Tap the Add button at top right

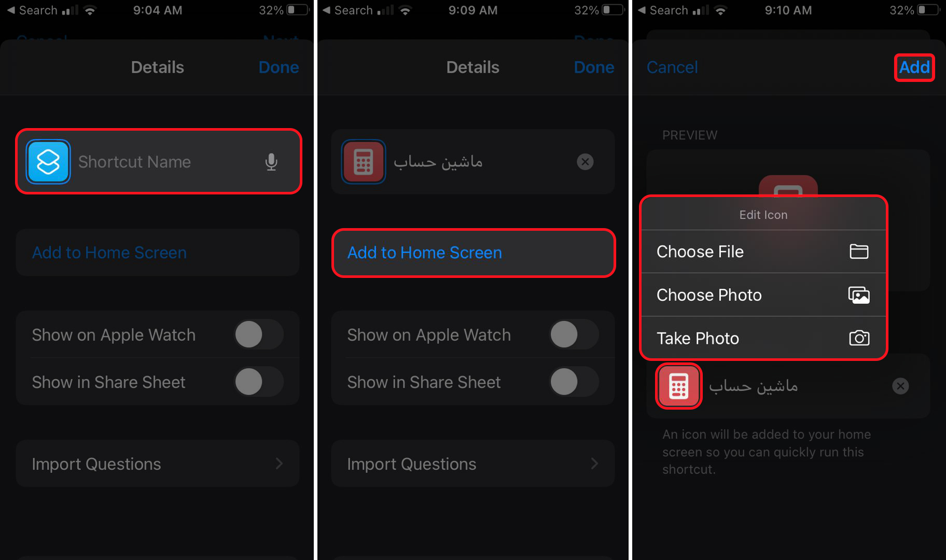(914, 67)
